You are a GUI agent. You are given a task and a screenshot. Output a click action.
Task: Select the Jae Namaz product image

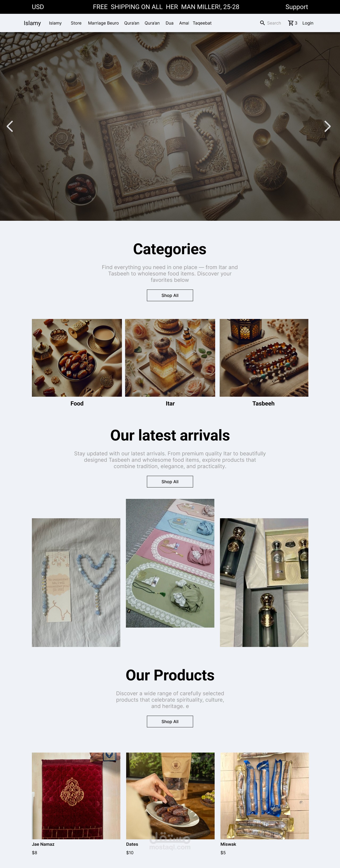coord(76,796)
